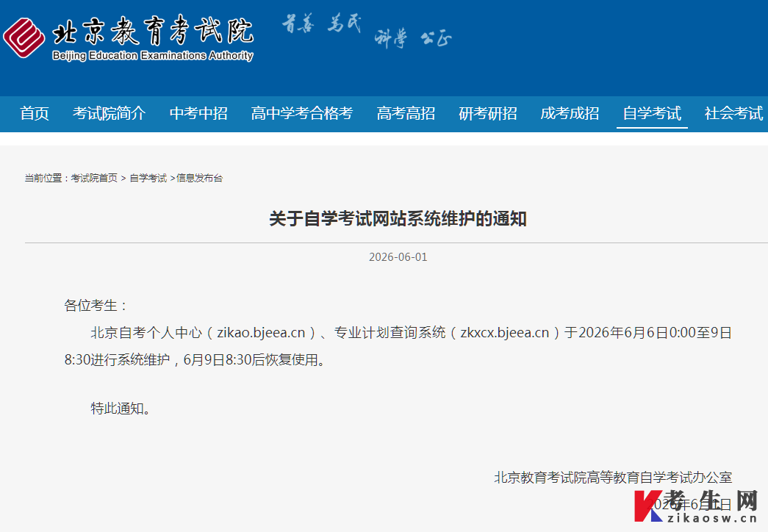Click the English subtitle Beijing Education Examinations Authority
The width and height of the screenshot is (768, 532).
(x=153, y=55)
